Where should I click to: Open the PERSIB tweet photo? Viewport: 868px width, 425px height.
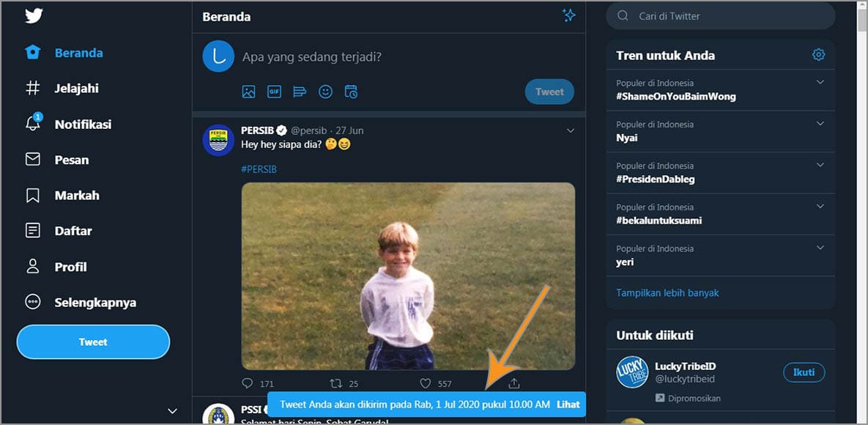408,276
